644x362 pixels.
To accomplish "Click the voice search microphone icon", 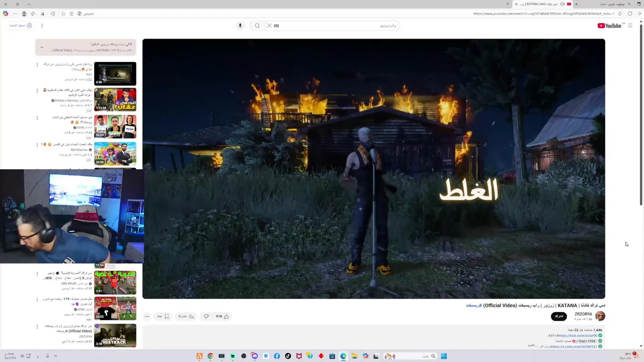I will tap(240, 26).
